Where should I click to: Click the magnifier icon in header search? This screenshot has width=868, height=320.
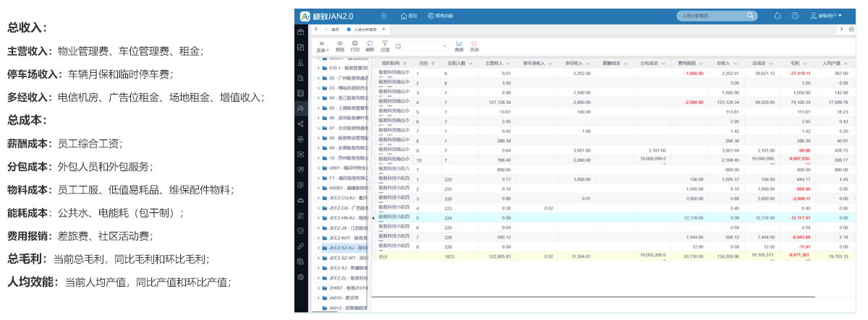(751, 15)
